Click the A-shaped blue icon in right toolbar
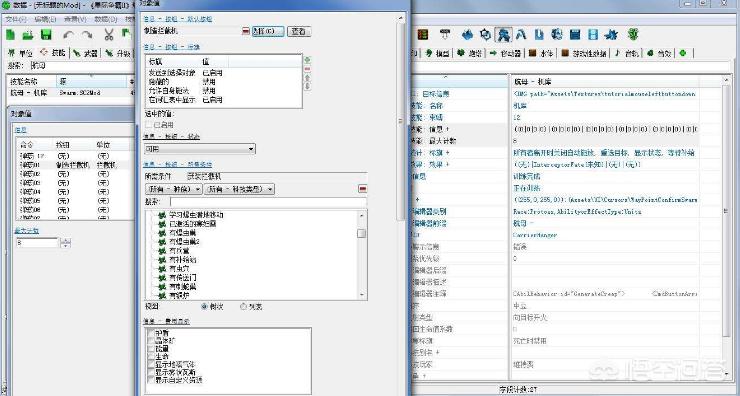740x396 pixels. pyautogui.click(x=521, y=34)
